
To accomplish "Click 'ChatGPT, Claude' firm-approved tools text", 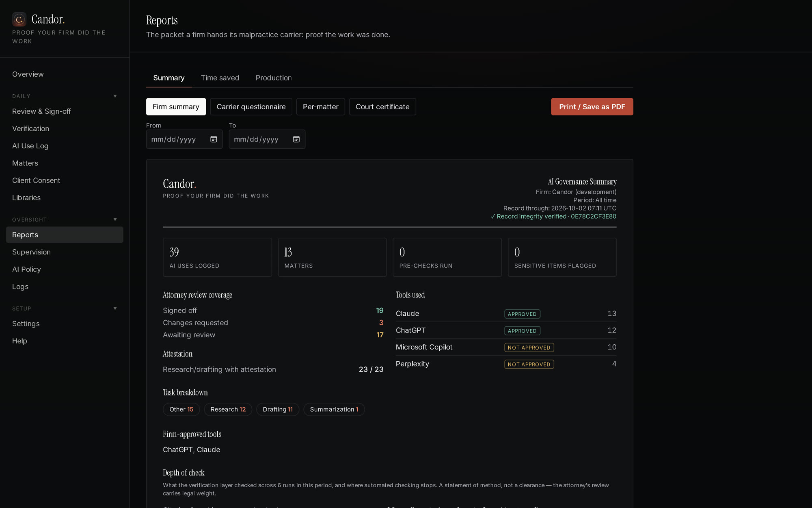I will [192, 450].
